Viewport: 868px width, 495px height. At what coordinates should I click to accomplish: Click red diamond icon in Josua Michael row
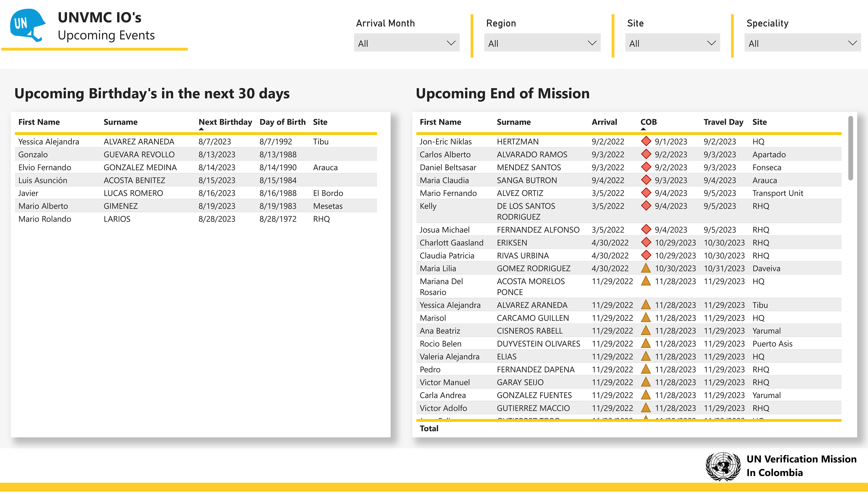(x=646, y=229)
